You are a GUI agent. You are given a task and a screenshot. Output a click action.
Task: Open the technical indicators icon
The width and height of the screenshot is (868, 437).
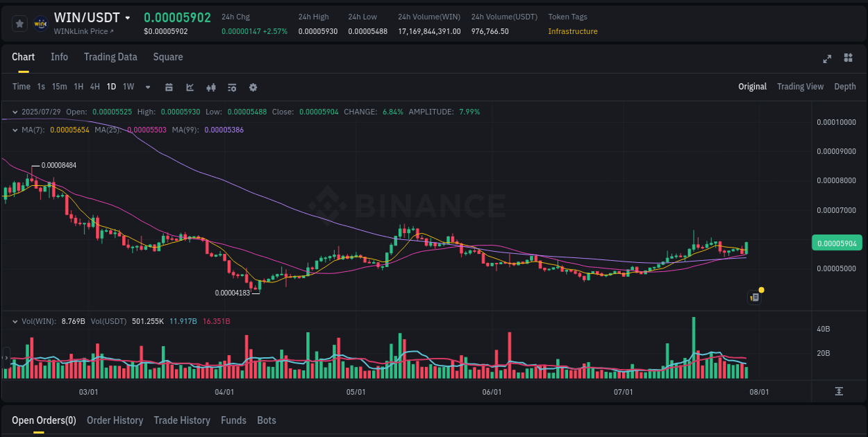[x=232, y=87]
